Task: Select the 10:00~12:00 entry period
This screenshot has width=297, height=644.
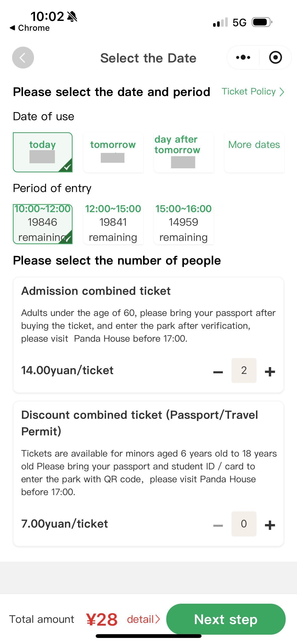Action: 43,224
